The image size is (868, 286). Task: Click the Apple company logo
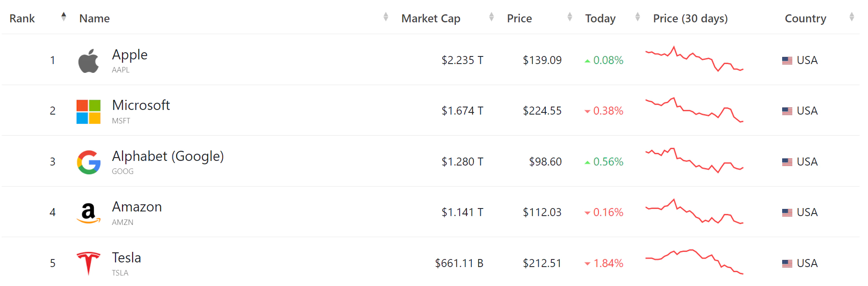(x=88, y=61)
